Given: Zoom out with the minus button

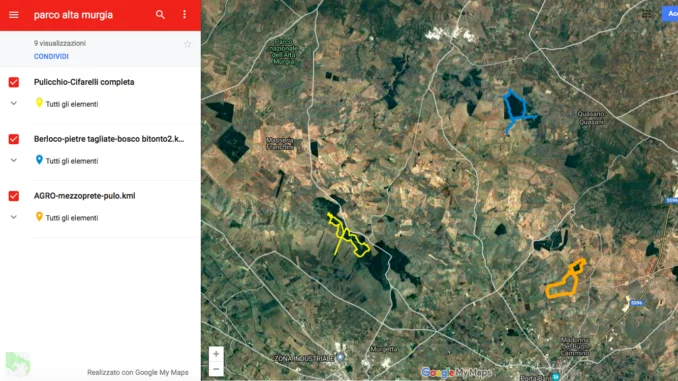Looking at the screenshot, I should (x=216, y=369).
